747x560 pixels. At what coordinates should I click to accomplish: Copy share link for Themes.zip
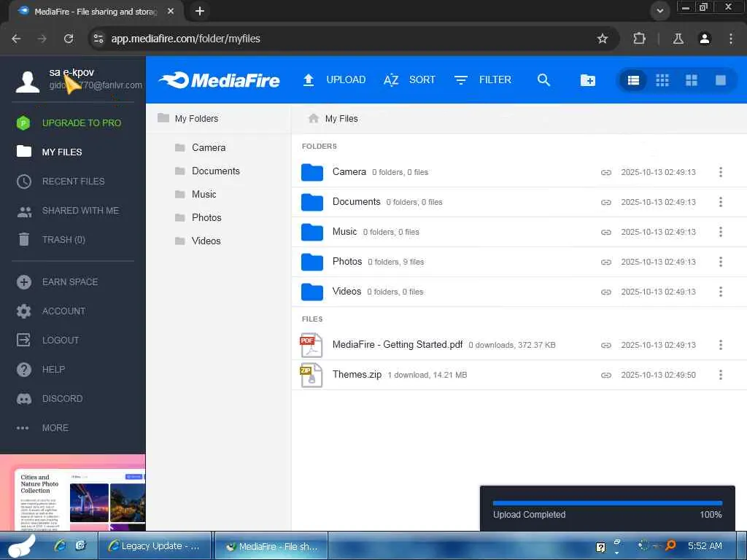[x=606, y=376]
